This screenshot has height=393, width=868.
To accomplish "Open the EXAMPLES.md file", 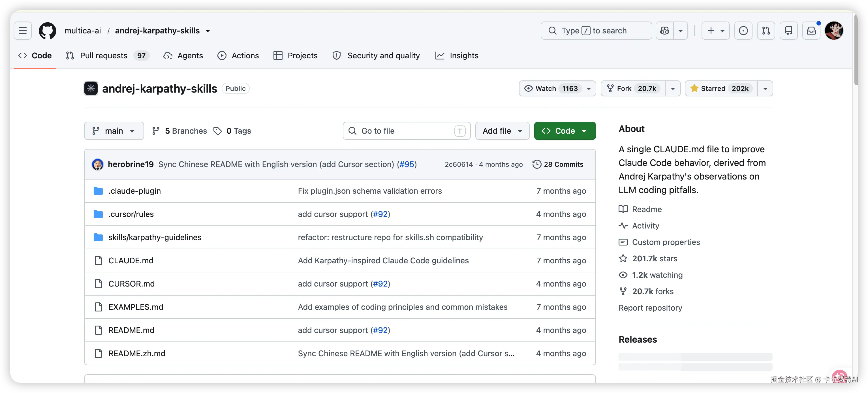I will [x=136, y=307].
